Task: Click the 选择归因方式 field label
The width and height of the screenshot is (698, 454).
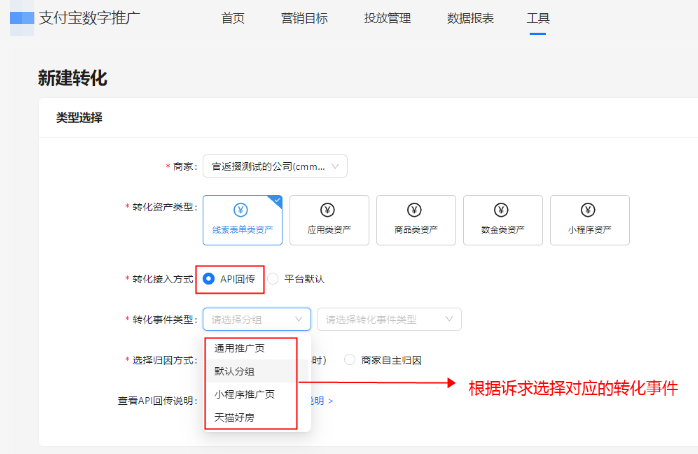Action: pos(162,360)
